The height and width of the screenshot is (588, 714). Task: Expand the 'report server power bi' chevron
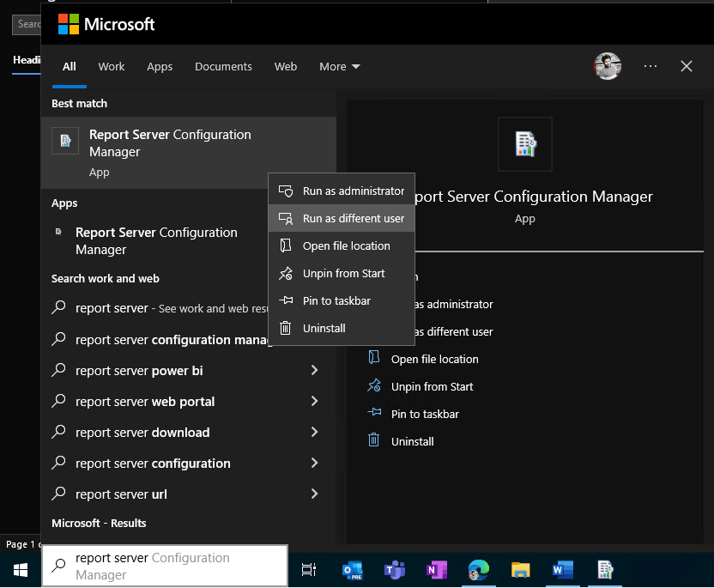314,370
